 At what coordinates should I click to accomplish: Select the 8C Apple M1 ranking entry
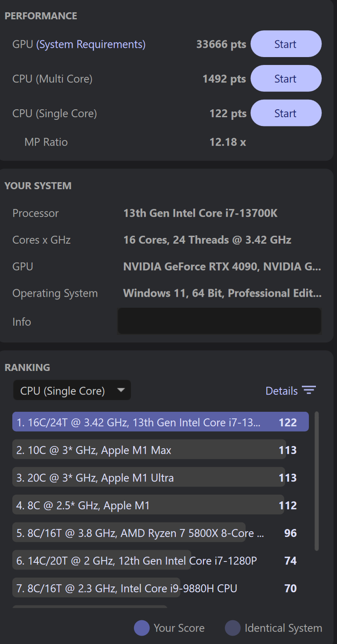[x=149, y=505]
